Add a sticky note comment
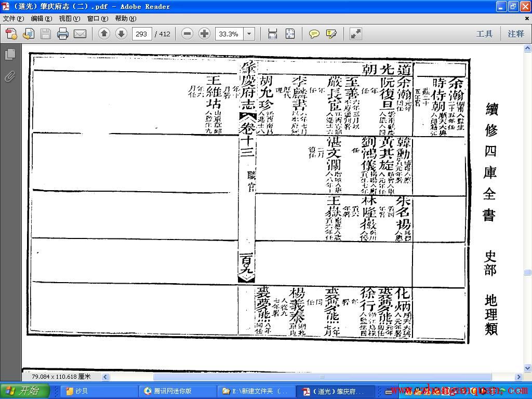This screenshot has width=532, height=399. (x=314, y=34)
